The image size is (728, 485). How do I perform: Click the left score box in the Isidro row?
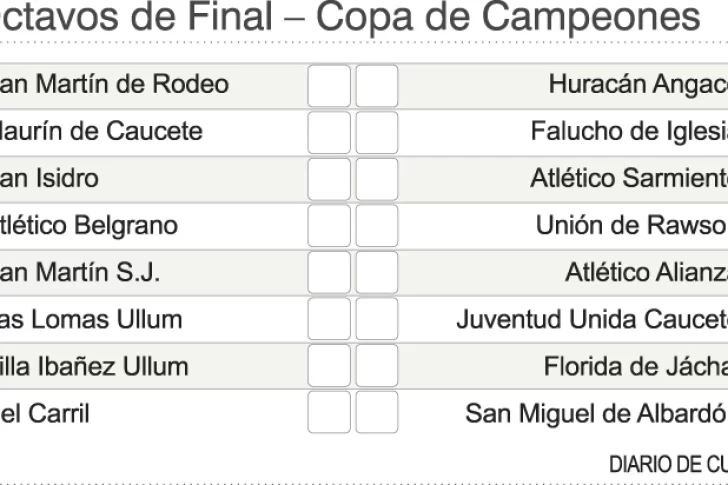(329, 179)
